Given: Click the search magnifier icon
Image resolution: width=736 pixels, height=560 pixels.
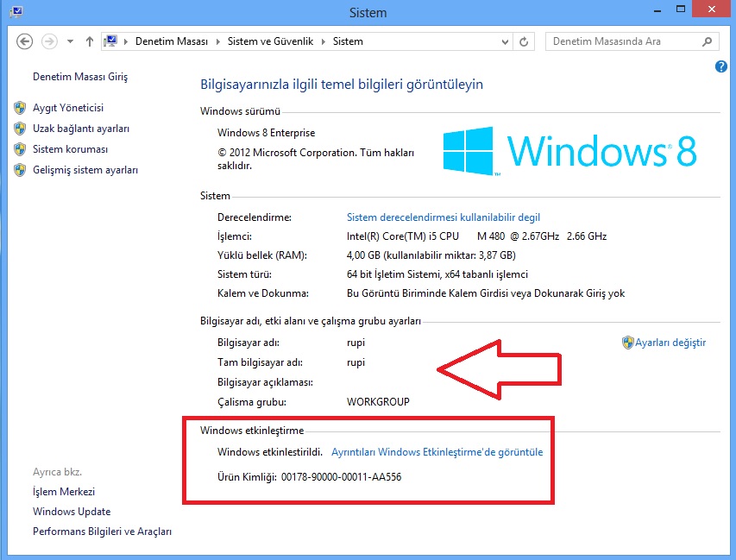Looking at the screenshot, I should [707, 41].
